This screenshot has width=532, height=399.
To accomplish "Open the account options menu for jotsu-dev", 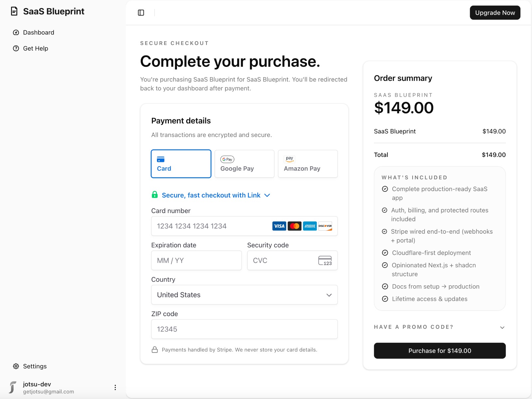I will click(115, 387).
